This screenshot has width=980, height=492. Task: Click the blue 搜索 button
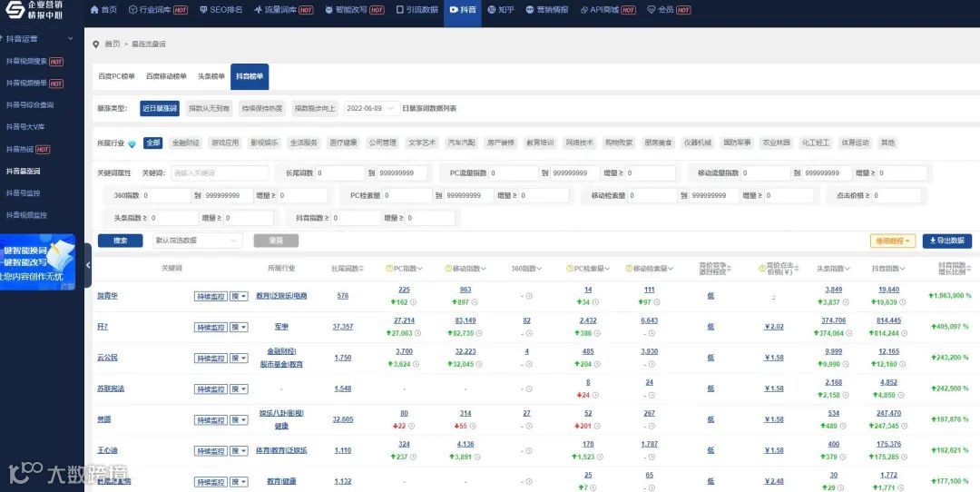coord(121,241)
